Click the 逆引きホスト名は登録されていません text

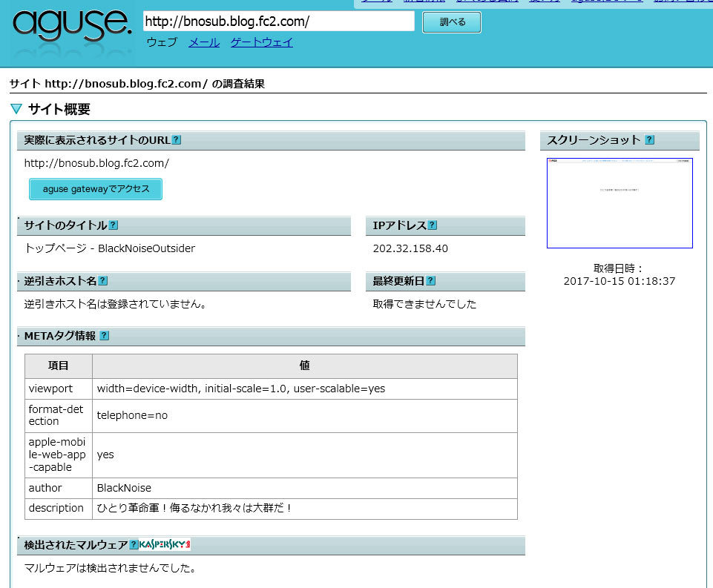coord(116,304)
